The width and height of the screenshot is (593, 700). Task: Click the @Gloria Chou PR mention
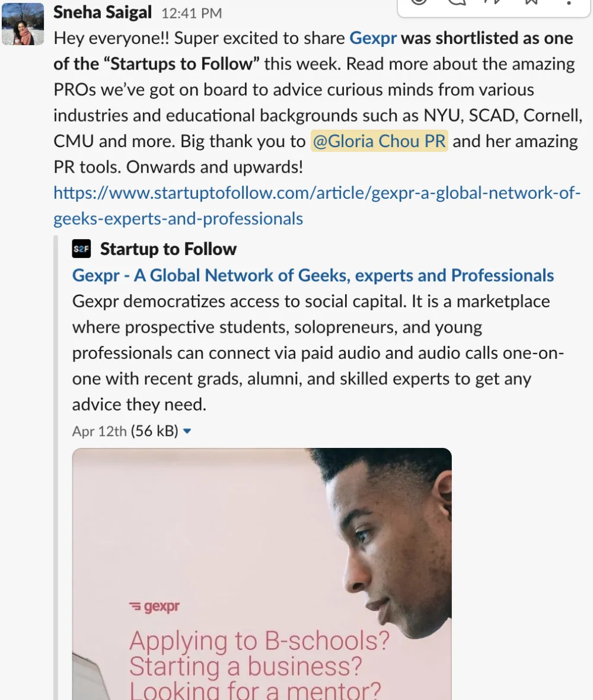[x=380, y=141]
